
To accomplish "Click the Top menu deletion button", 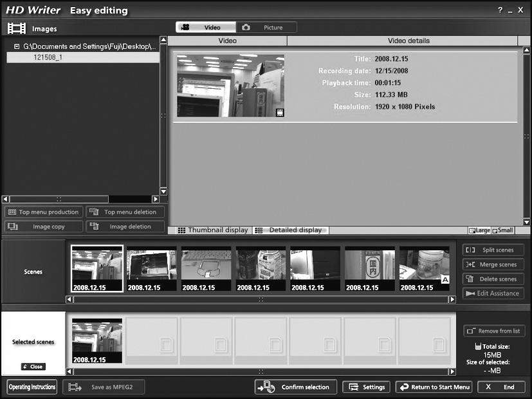I will pos(125,212).
